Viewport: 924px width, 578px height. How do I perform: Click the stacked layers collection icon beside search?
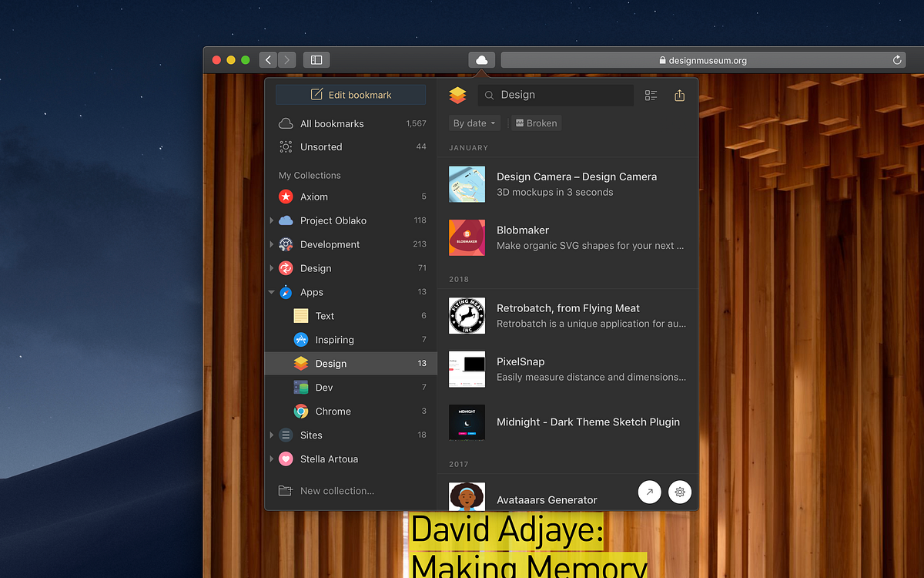click(457, 95)
